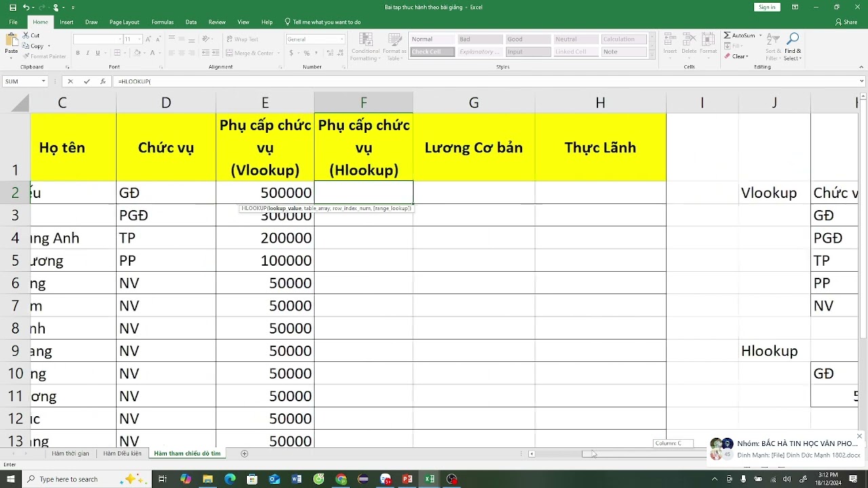
Task: Click cell D3 containing PGĐ
Action: click(166, 215)
